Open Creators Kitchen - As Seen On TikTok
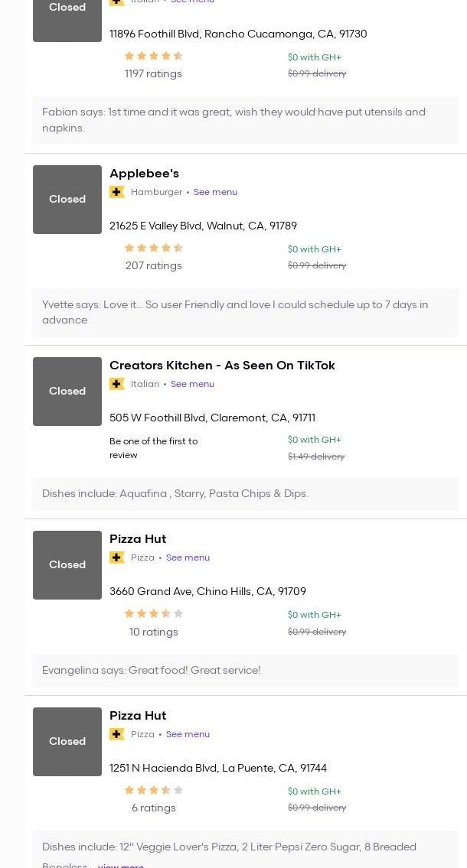The image size is (467, 868). coord(222,366)
